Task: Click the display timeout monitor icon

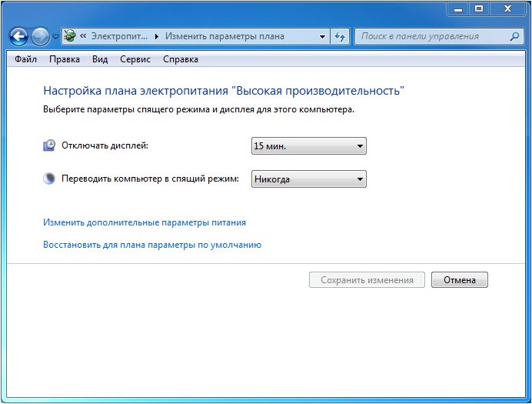Action: pos(49,145)
